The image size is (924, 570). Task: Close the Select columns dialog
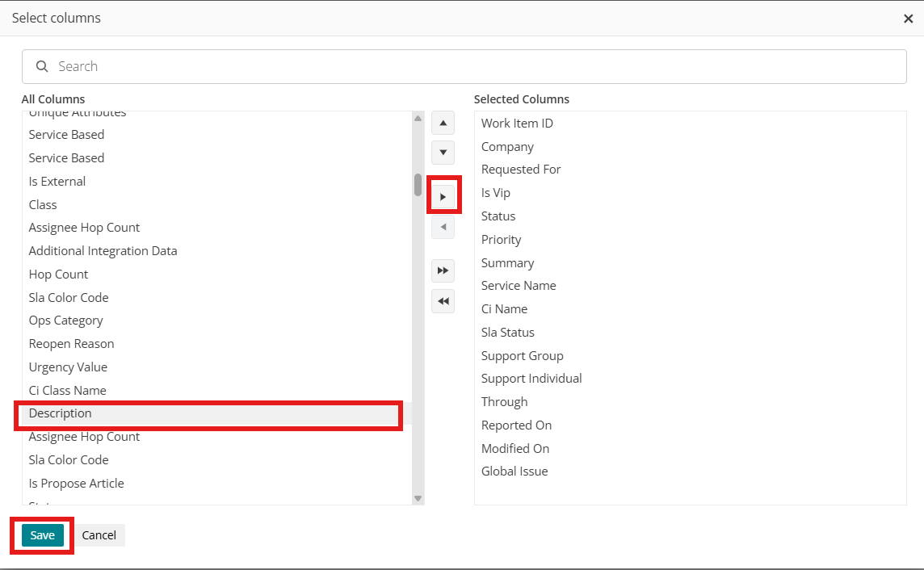pos(908,19)
